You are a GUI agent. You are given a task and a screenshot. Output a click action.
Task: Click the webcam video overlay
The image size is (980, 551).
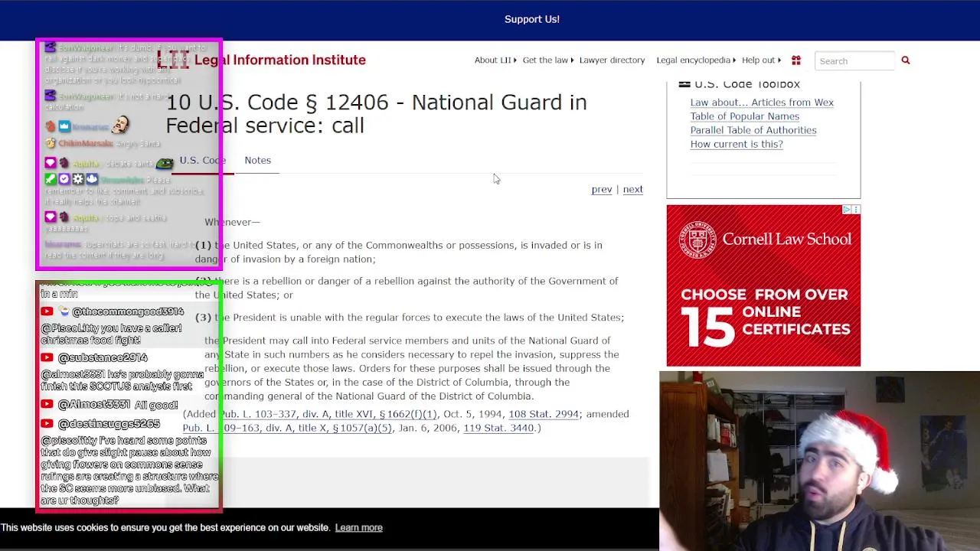(819, 461)
